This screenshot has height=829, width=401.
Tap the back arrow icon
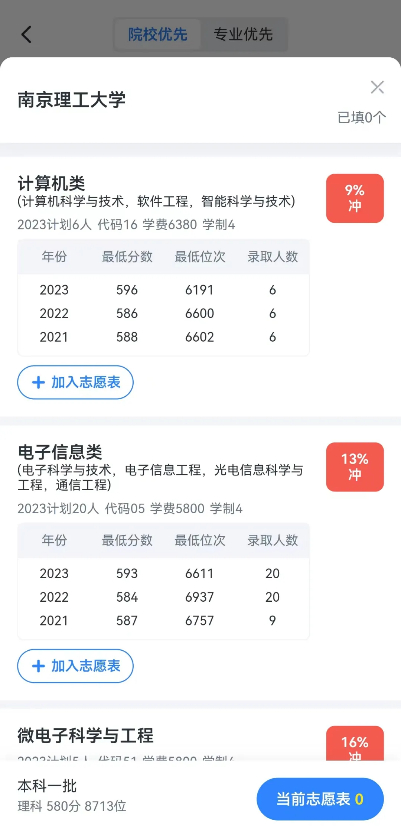(26, 34)
